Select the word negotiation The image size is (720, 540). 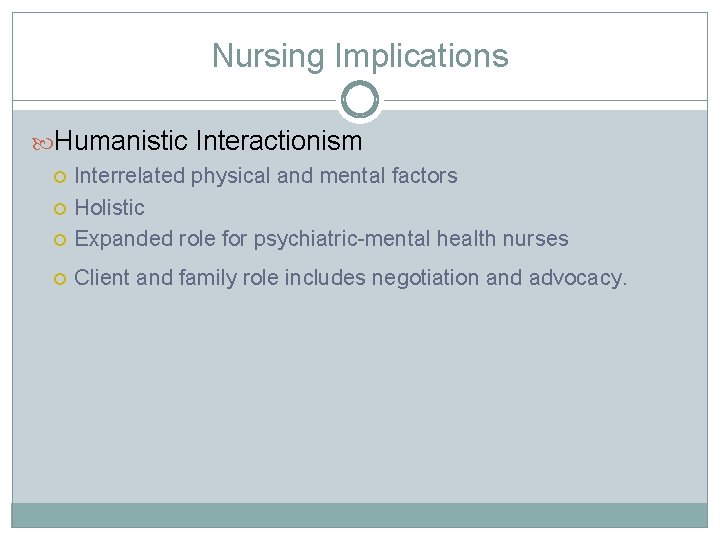pyautogui.click(x=425, y=277)
